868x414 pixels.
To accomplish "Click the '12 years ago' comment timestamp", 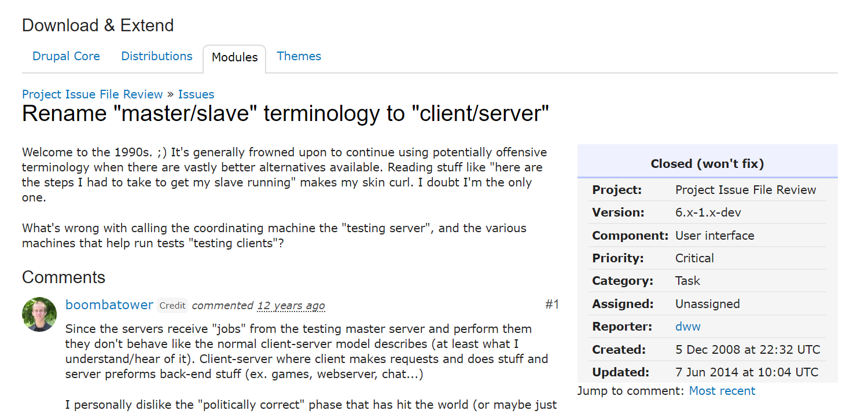I will coord(291,306).
